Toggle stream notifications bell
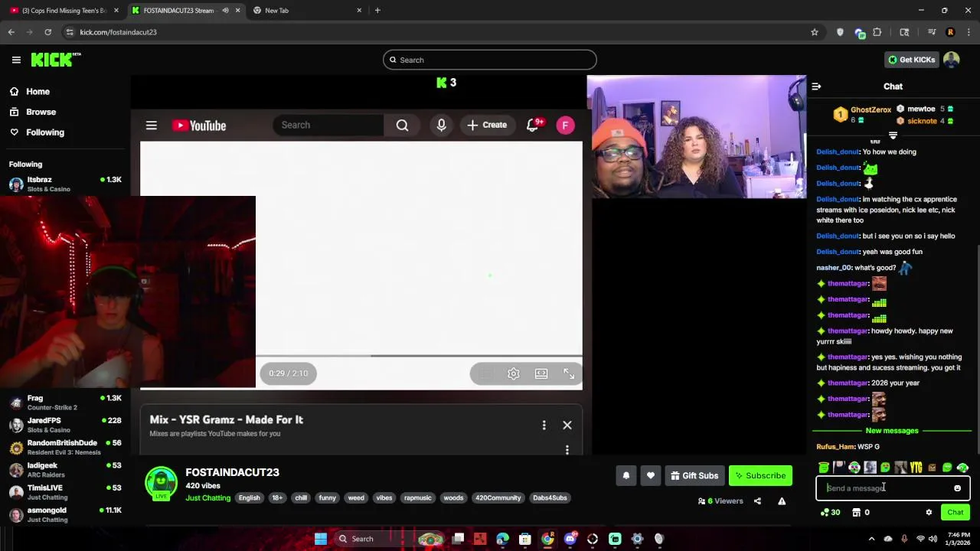The height and width of the screenshot is (551, 980). [x=626, y=475]
